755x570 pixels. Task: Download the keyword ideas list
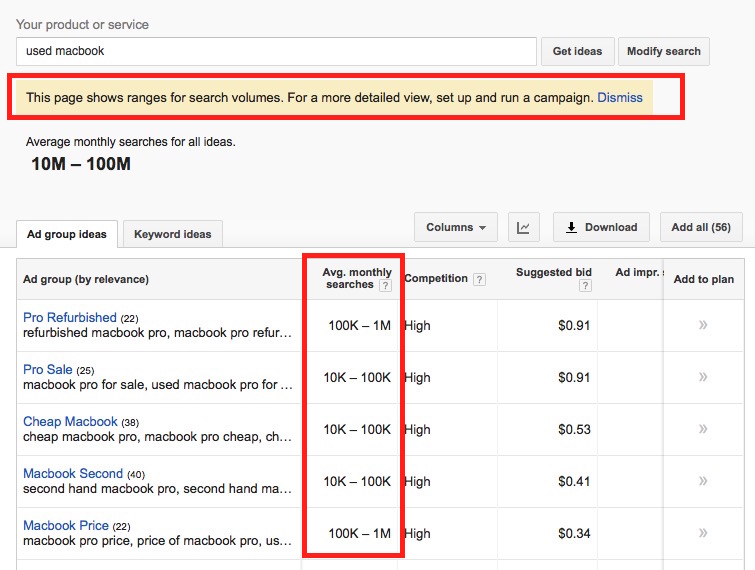[601, 228]
